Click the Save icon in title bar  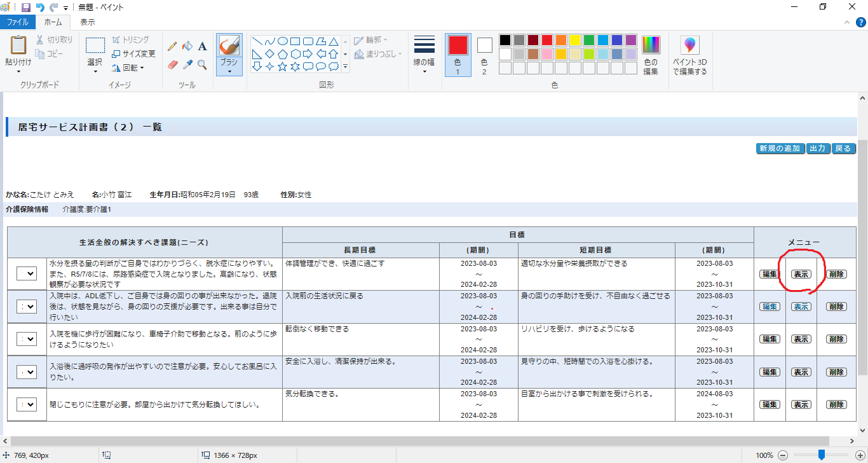click(26, 8)
